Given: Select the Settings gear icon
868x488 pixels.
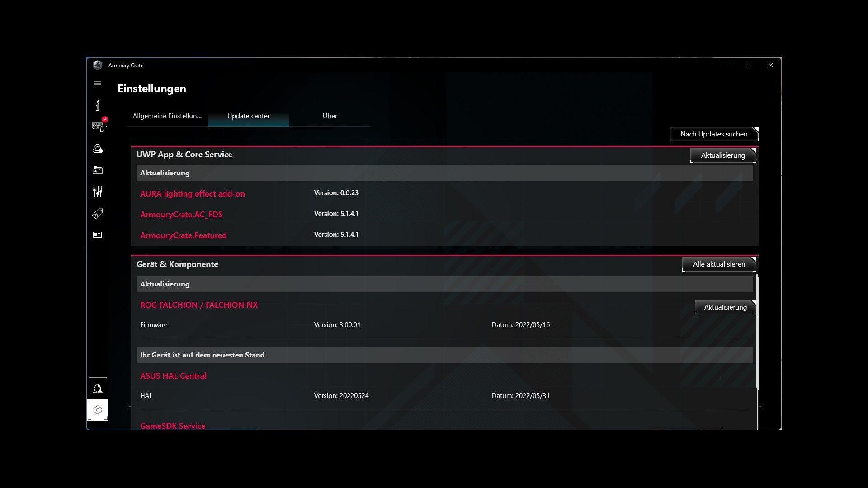Looking at the screenshot, I should point(98,410).
